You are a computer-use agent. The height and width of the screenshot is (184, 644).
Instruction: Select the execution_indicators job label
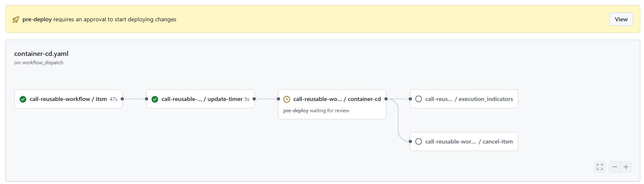(469, 99)
